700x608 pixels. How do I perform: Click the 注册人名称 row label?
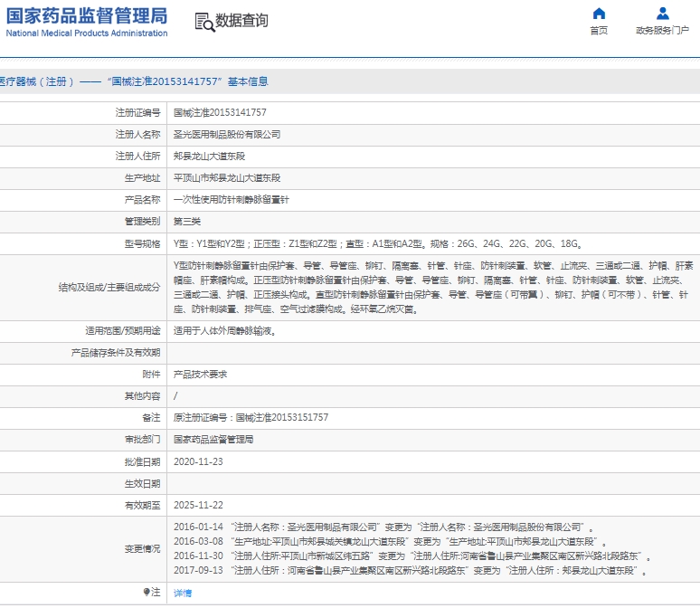(x=138, y=135)
